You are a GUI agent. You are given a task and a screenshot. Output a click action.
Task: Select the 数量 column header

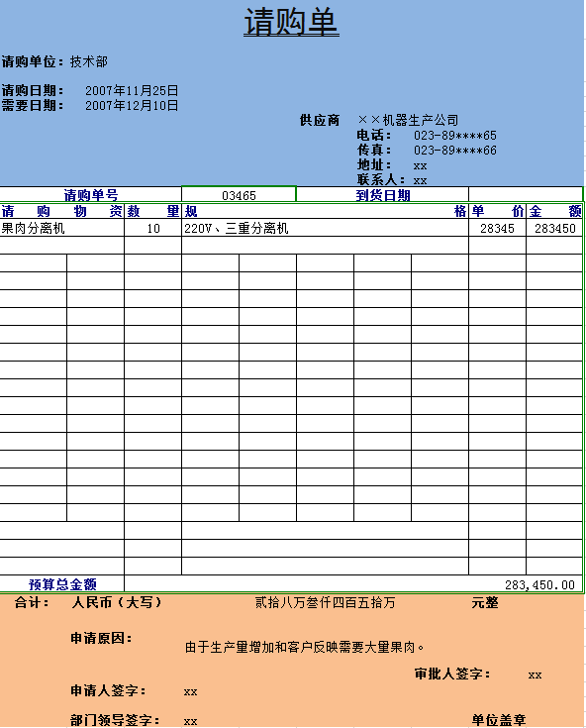(152, 211)
